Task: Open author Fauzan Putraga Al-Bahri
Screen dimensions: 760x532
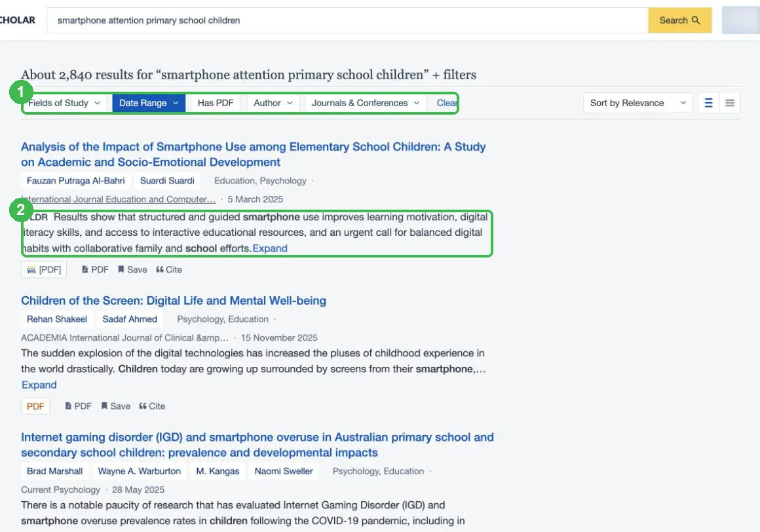Action: coord(75,181)
